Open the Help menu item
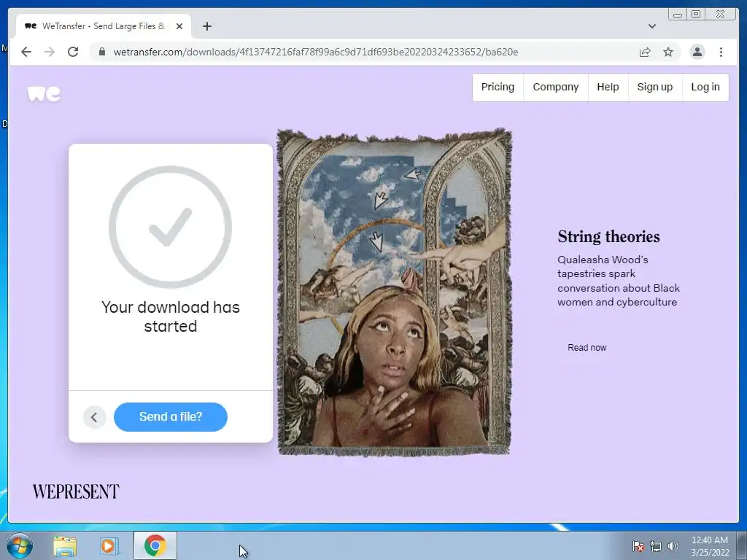The height and width of the screenshot is (560, 747). [608, 87]
